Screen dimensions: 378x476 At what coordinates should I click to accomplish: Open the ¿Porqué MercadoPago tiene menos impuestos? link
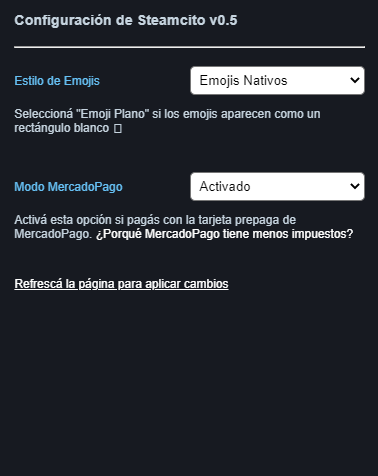click(x=224, y=234)
